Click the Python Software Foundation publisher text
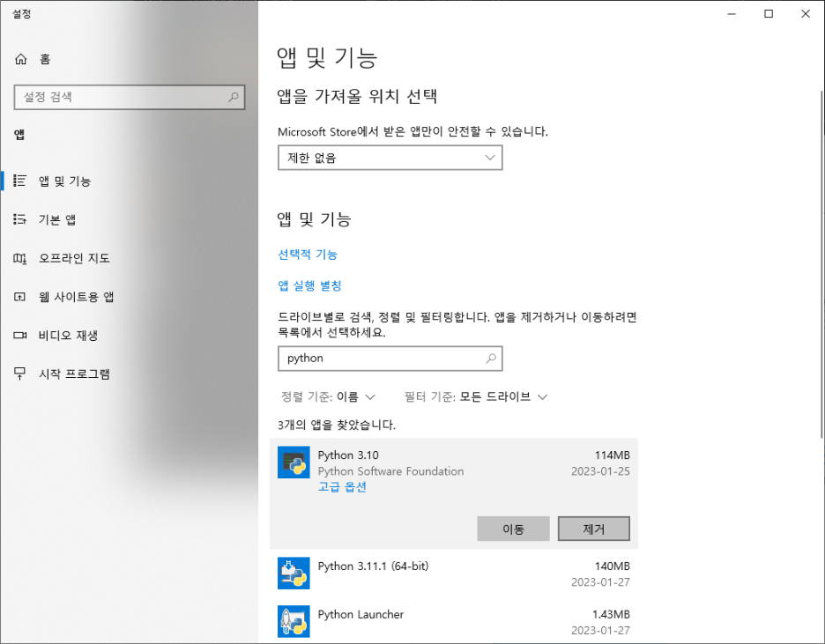Screen dimensions: 825x644 (x=390, y=471)
